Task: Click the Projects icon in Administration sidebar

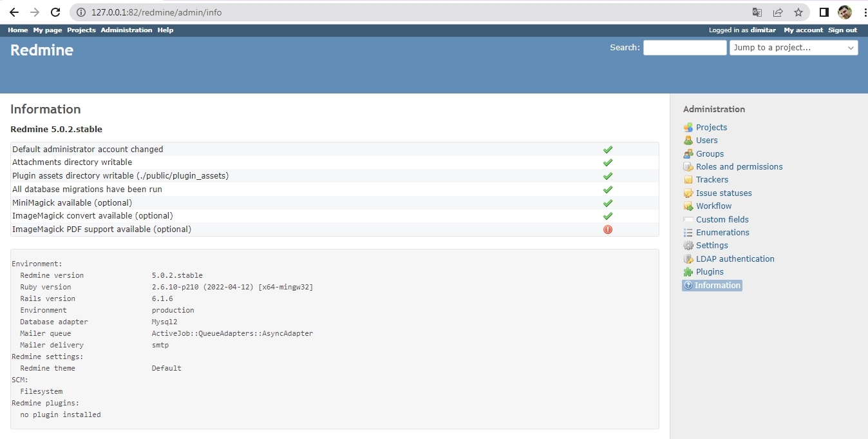Action: click(688, 128)
